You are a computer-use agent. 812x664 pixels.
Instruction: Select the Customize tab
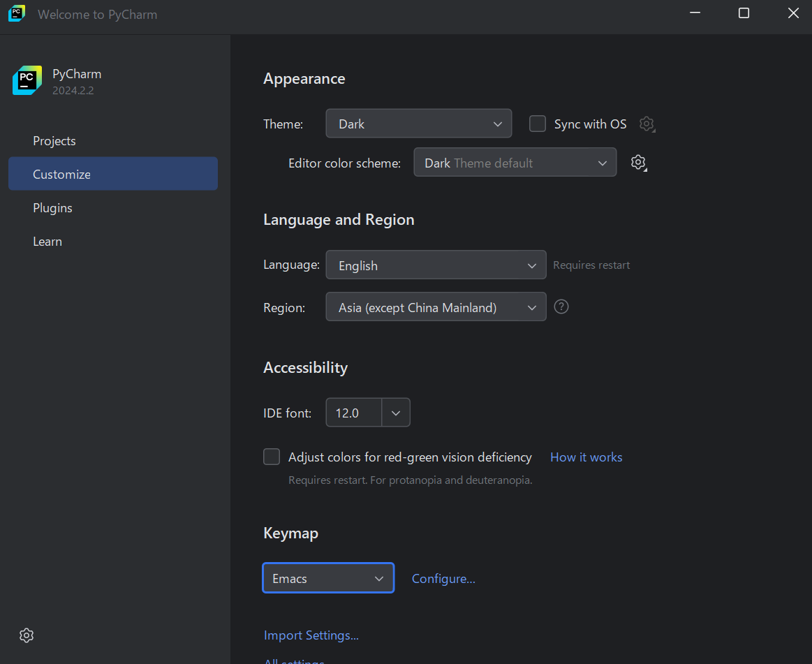pos(113,174)
